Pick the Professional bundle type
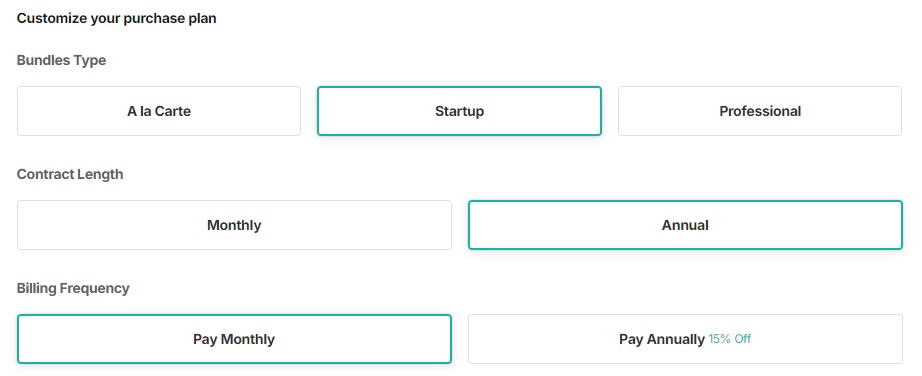Screen dimensions: 922x376 coord(760,111)
